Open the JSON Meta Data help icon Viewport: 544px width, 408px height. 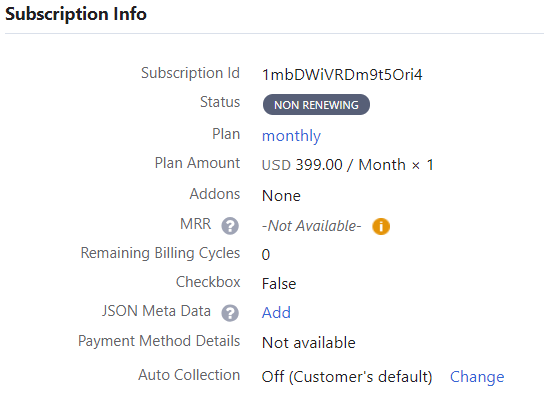230,313
